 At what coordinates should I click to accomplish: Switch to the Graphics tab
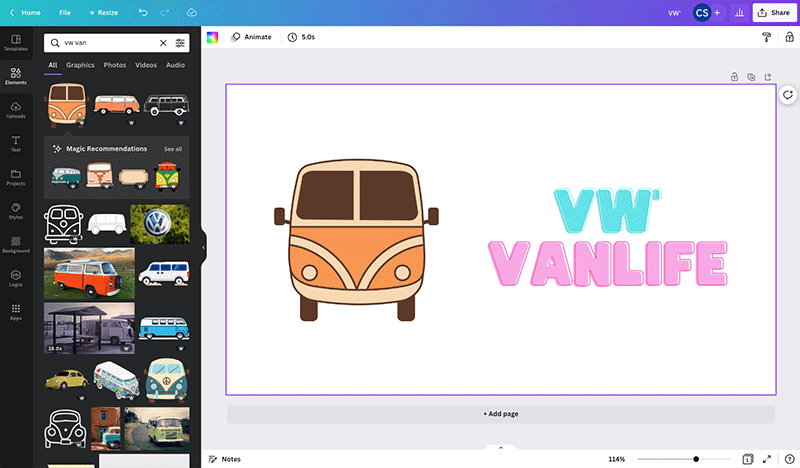80,65
